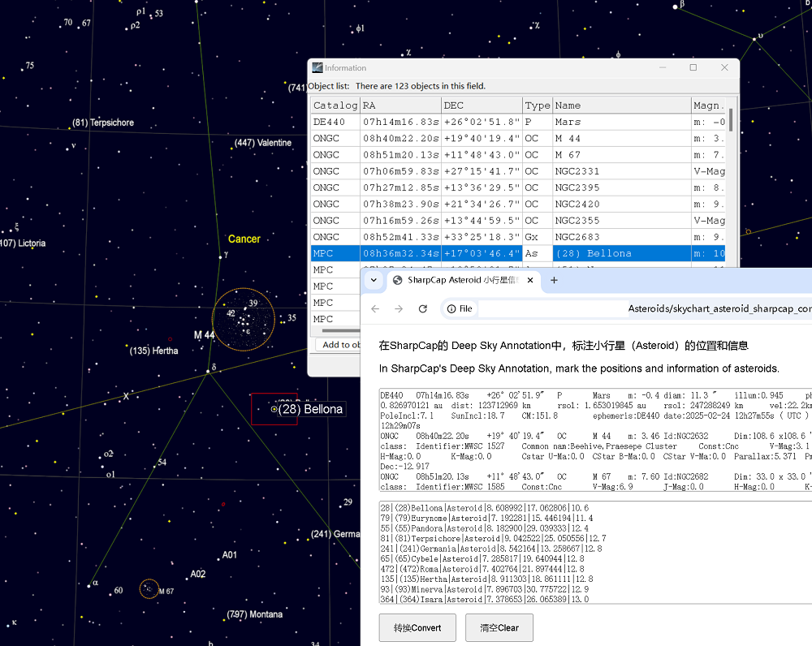Reload the page with the browser refresh icon

(x=422, y=308)
